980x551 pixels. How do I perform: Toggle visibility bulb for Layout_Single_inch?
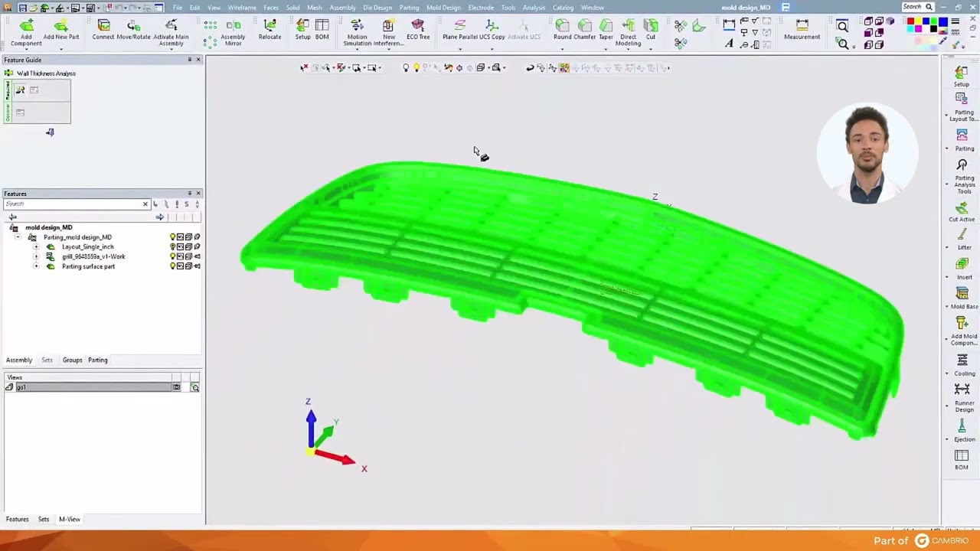tap(173, 247)
